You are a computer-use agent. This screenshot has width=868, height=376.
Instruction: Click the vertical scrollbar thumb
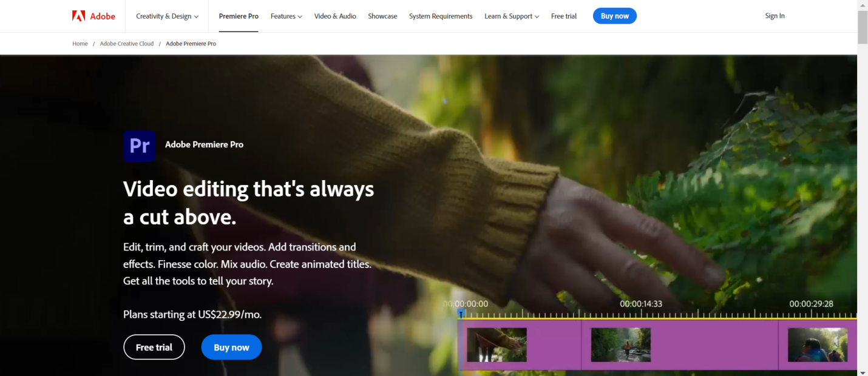tap(863, 27)
